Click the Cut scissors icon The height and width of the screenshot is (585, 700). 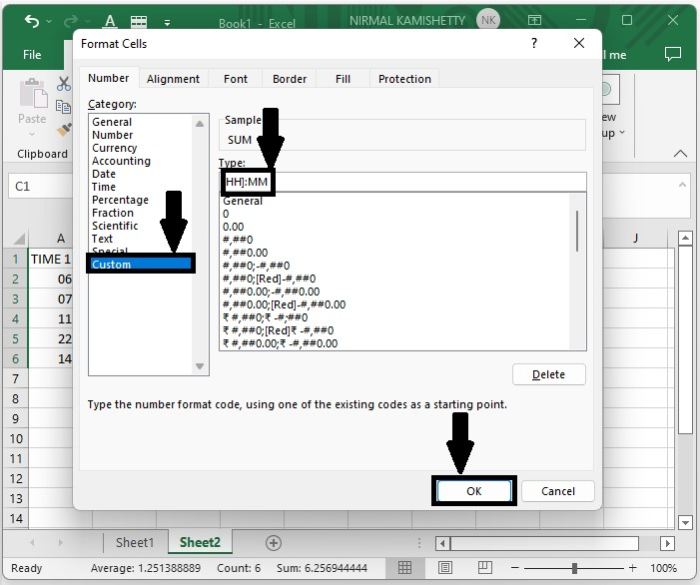click(64, 84)
